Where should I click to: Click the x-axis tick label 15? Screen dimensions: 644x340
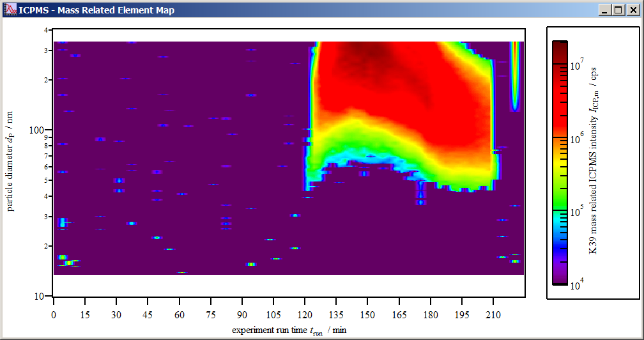pyautogui.click(x=84, y=315)
